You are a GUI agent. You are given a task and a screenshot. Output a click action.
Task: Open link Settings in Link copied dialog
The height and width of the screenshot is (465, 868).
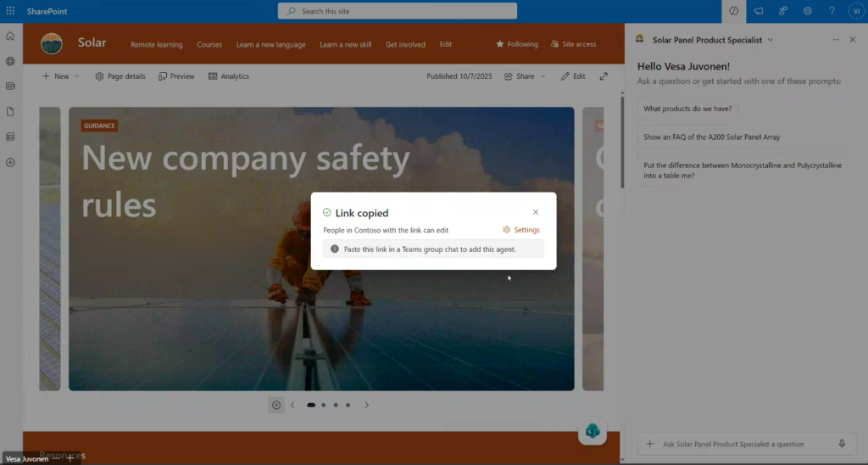point(521,230)
